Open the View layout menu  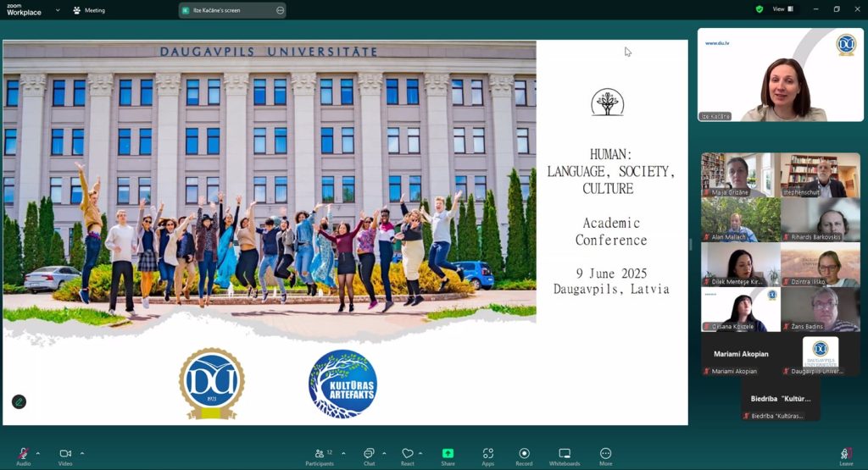(x=782, y=8)
